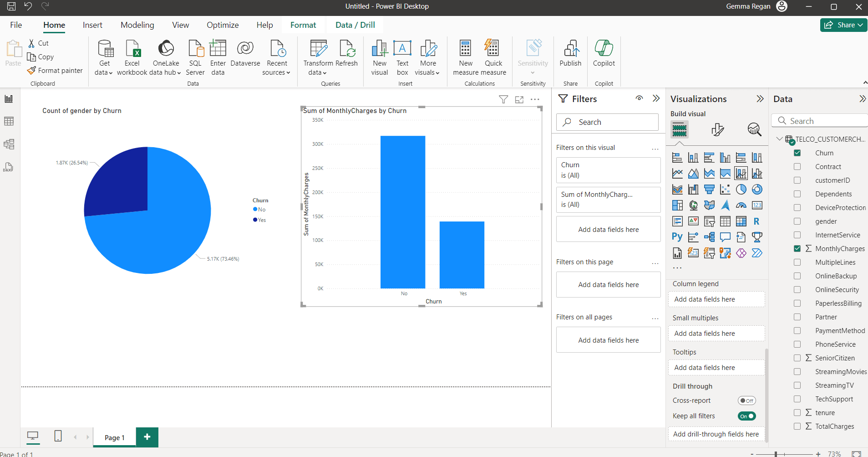Uncheck the MonthlyCharges field
The width and height of the screenshot is (868, 457).
click(x=797, y=248)
